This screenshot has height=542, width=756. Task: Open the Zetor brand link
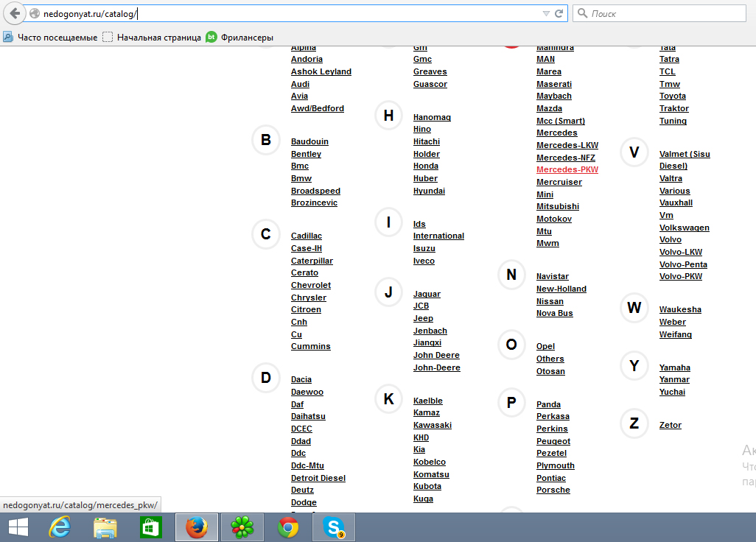(671, 425)
